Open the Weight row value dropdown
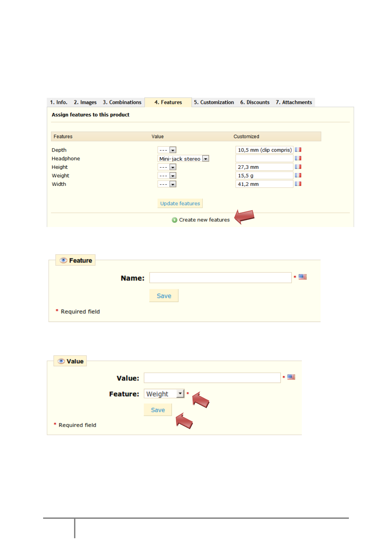The image size is (392, 554). pos(167,176)
